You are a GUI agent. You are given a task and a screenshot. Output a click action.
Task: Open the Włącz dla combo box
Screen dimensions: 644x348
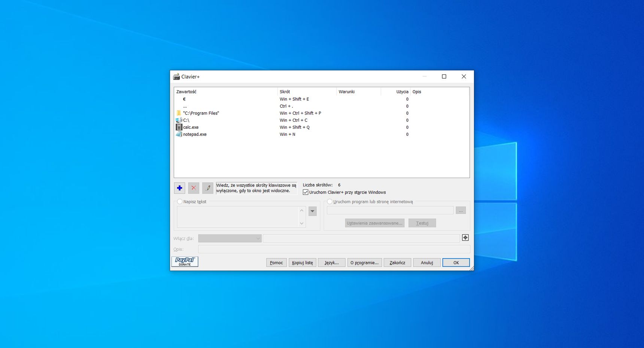pyautogui.click(x=230, y=238)
